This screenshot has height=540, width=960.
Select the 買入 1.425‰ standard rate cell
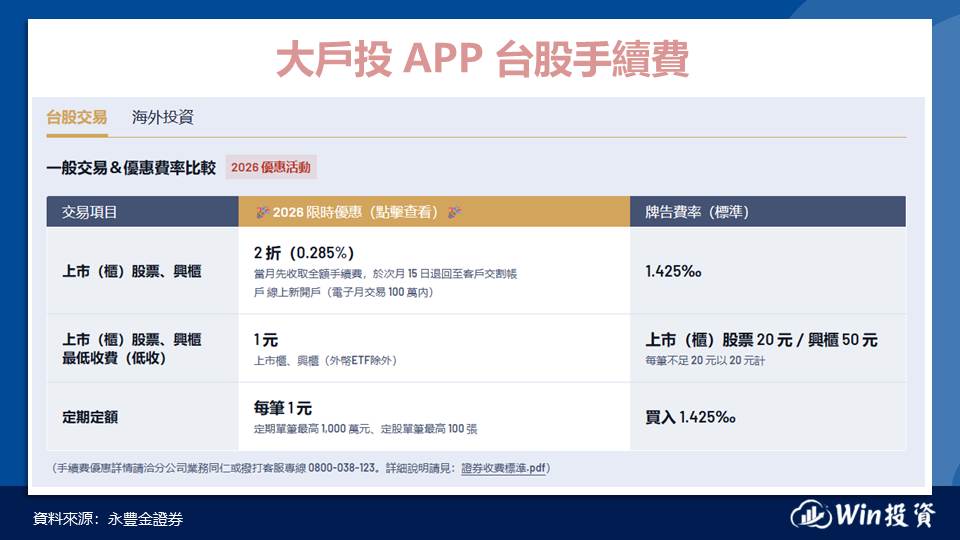pyautogui.click(x=690, y=416)
